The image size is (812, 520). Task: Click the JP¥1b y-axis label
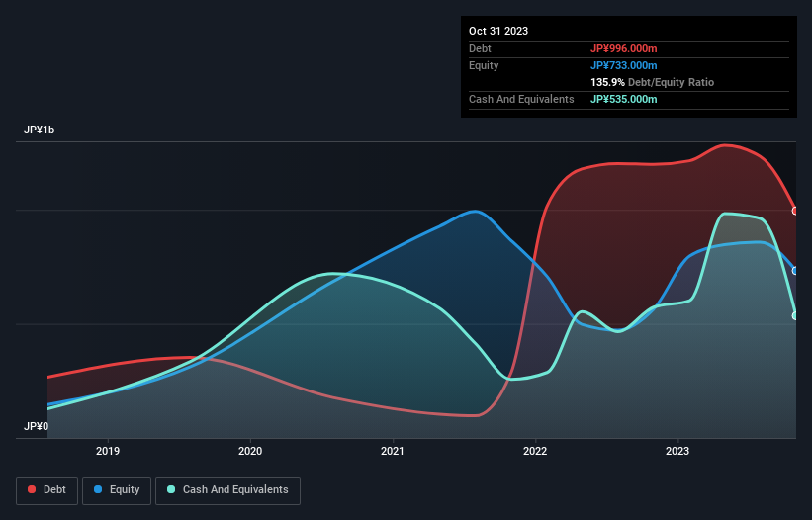pyautogui.click(x=39, y=130)
